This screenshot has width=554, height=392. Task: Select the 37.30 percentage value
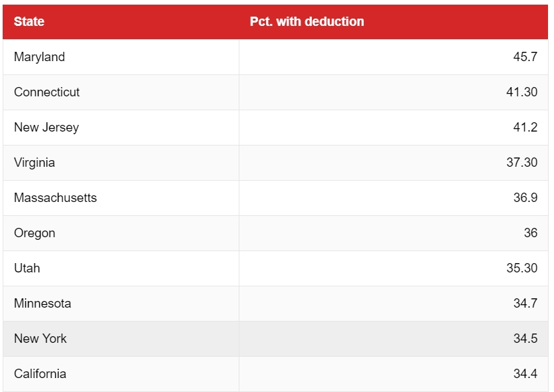pos(521,163)
